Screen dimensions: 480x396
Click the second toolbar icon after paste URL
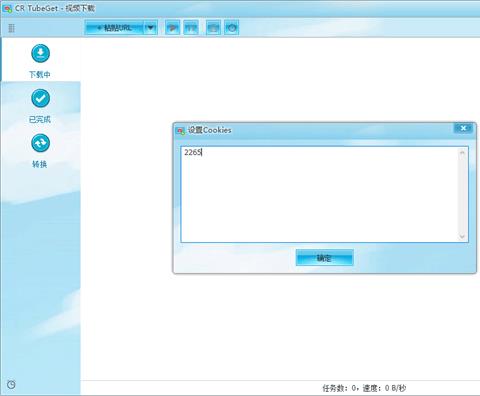tap(191, 28)
